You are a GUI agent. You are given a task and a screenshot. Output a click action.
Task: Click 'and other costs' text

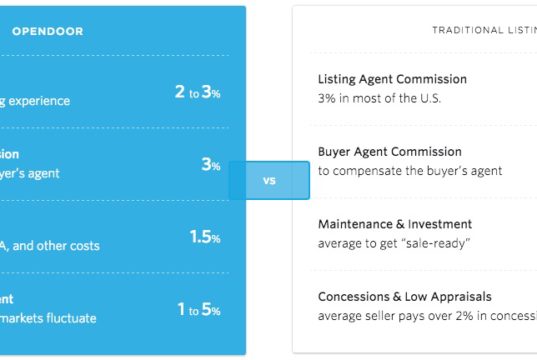(x=56, y=246)
